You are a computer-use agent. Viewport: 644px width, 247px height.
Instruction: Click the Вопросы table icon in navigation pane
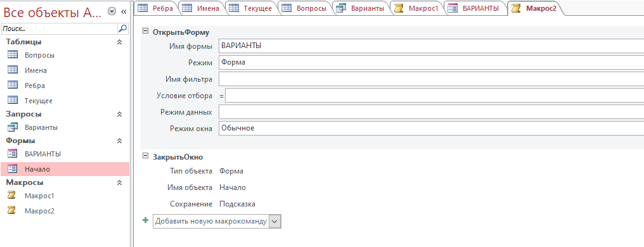pos(13,54)
